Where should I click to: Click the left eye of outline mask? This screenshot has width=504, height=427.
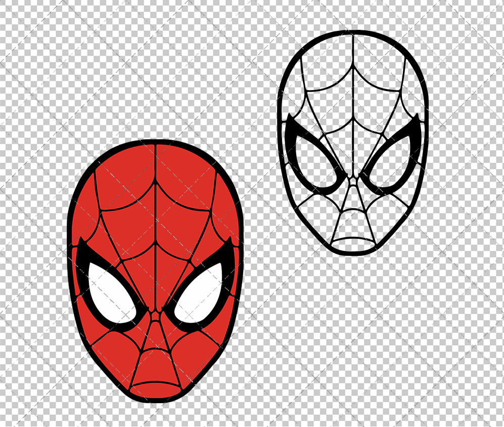[x=315, y=161]
